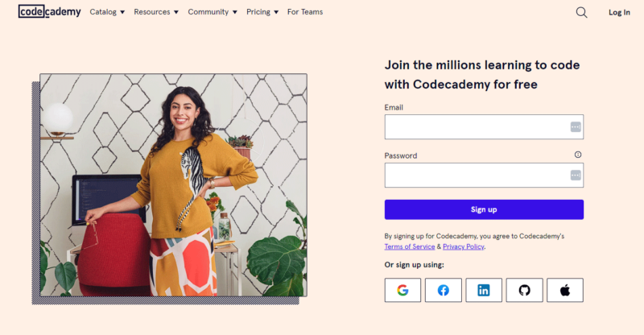
Task: Sign up using GitHub icon
Action: [525, 290]
